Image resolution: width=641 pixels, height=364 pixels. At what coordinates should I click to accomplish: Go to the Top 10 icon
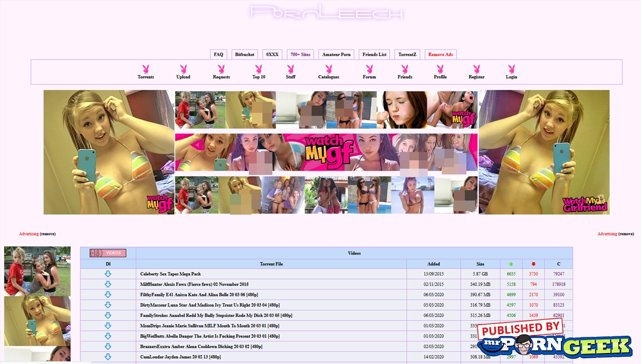(x=258, y=69)
